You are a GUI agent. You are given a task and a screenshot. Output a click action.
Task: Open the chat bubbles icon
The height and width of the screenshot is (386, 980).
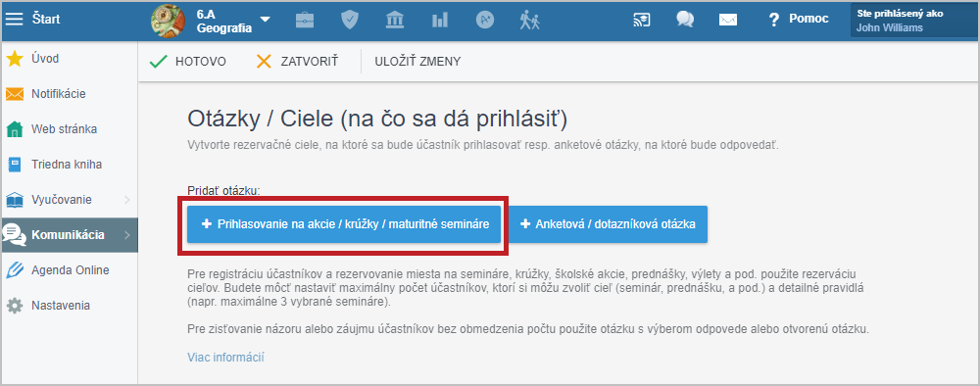tap(685, 20)
